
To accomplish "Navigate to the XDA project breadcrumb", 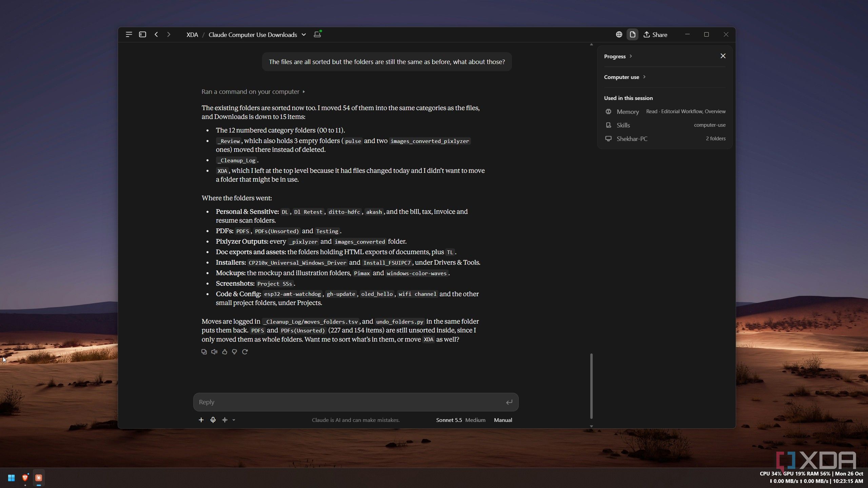I will coord(192,35).
